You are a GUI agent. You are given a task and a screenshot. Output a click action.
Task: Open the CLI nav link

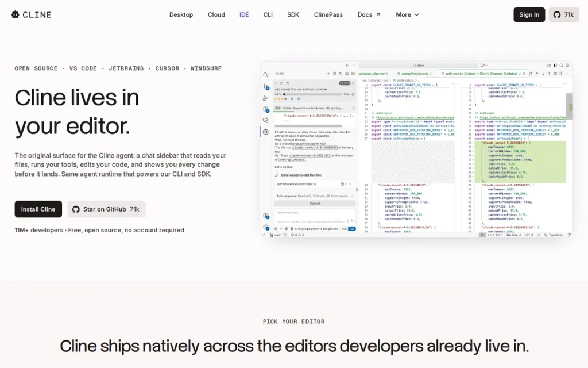268,14
